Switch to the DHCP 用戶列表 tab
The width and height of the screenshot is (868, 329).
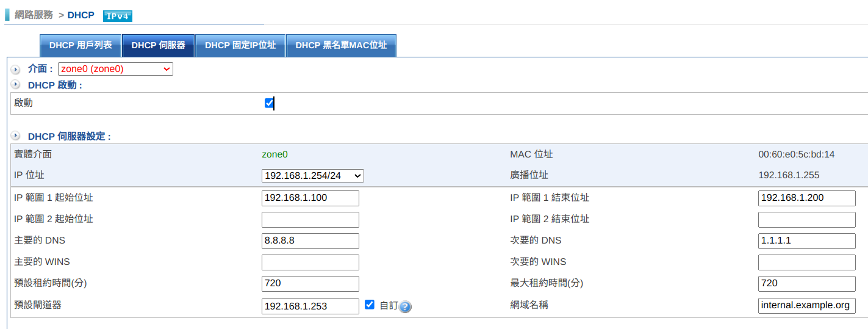(81, 45)
